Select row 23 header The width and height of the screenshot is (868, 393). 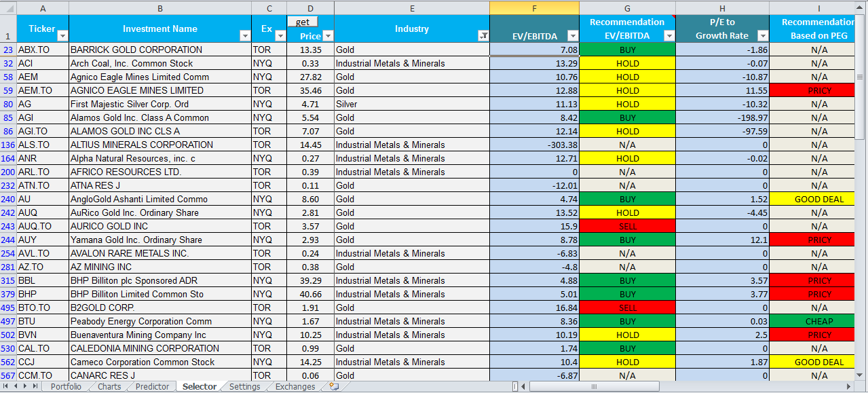pos(8,50)
